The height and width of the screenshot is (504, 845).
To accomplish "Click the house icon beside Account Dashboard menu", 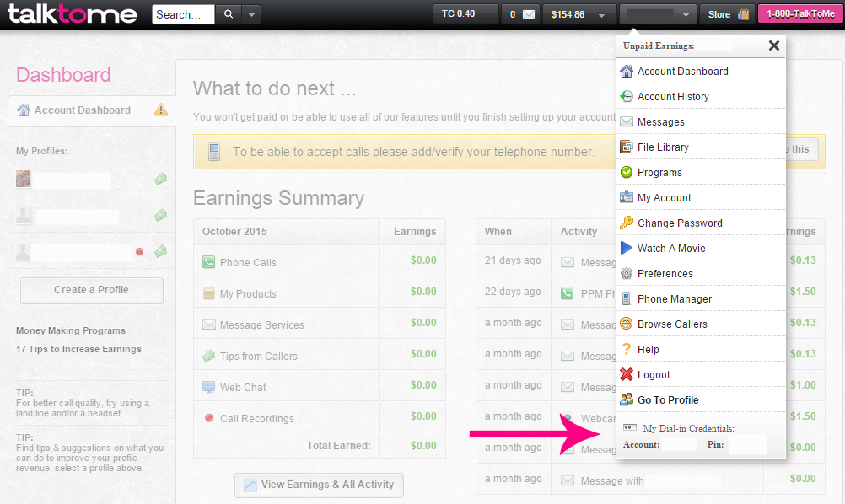I will [627, 71].
